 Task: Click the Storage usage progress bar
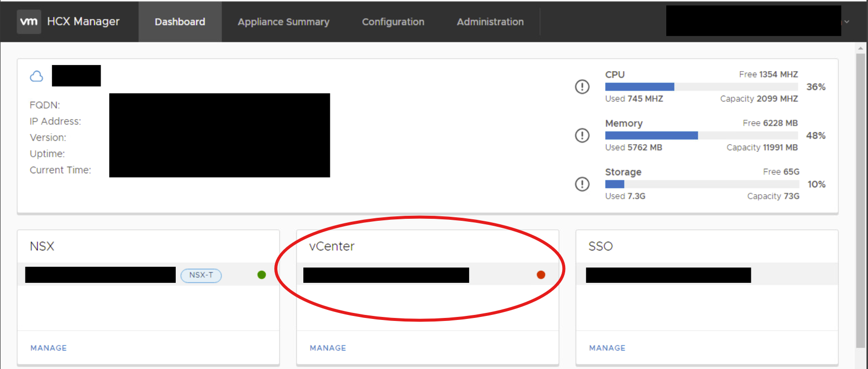pyautogui.click(x=702, y=184)
